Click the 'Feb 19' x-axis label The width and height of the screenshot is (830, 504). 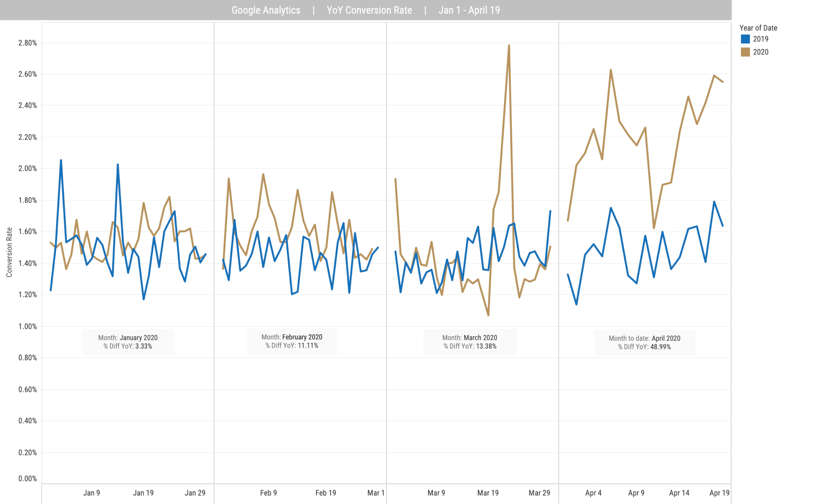(x=326, y=493)
